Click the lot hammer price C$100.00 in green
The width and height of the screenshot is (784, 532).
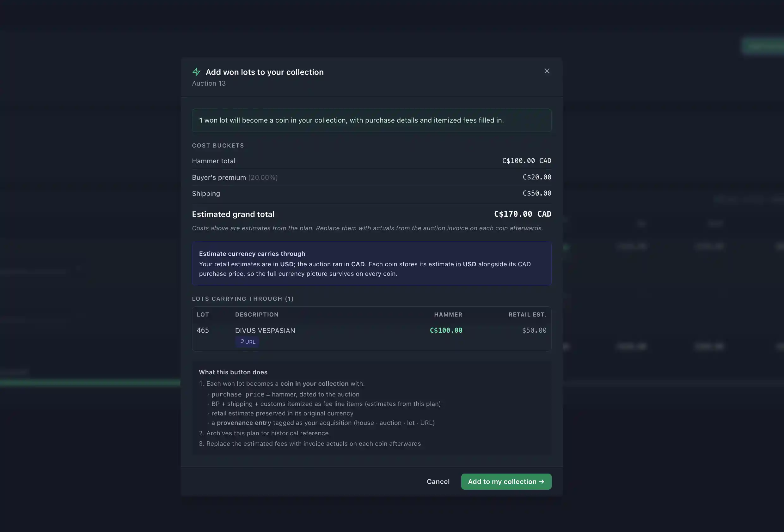(x=446, y=330)
